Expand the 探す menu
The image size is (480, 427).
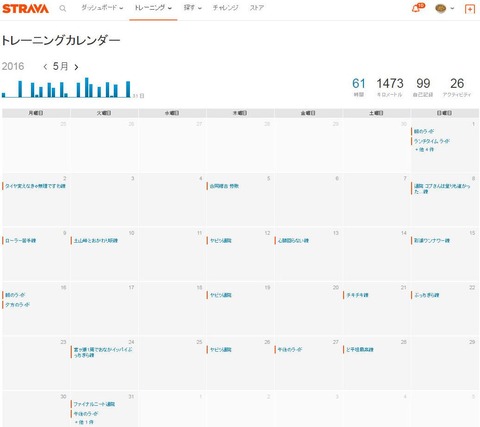click(193, 8)
